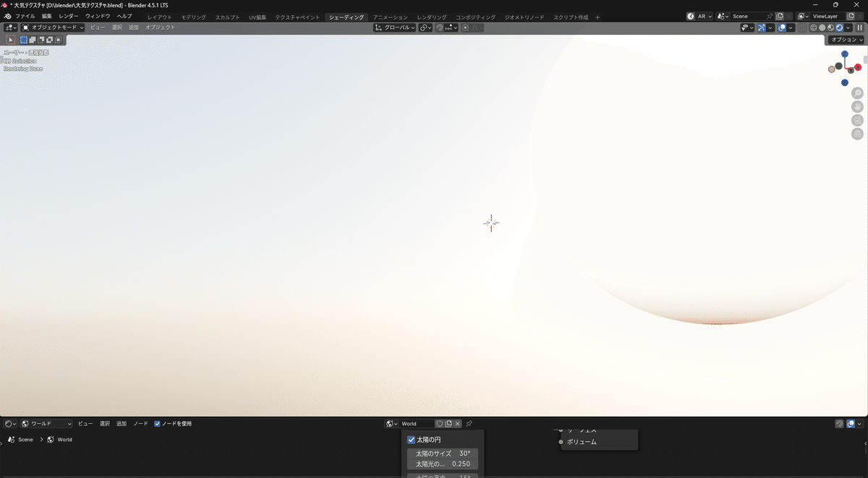Create a new scene with duplicate icon
The image size is (868, 478).
[780, 16]
